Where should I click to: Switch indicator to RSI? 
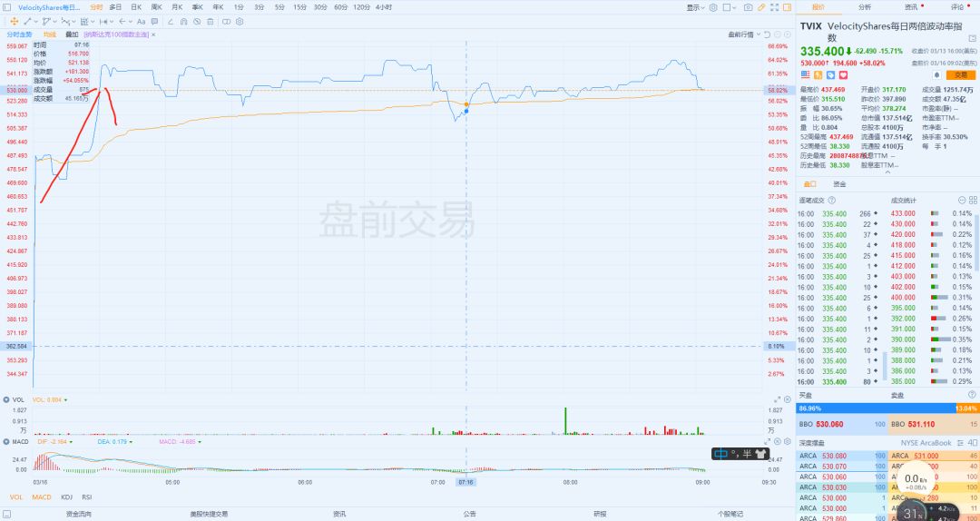coord(87,497)
